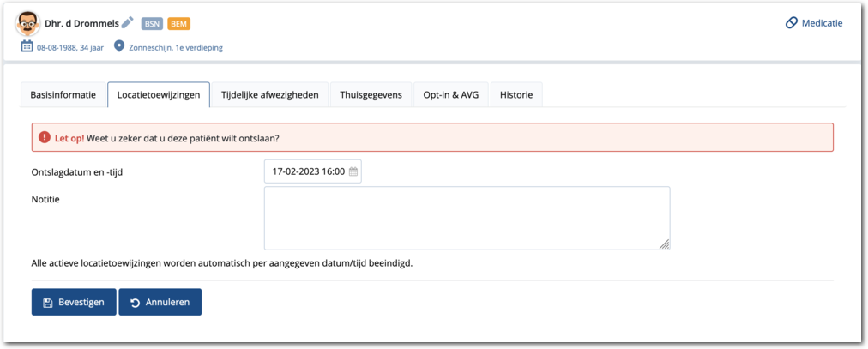868x349 pixels.
Task: Click the orange BEM badge
Action: click(178, 24)
